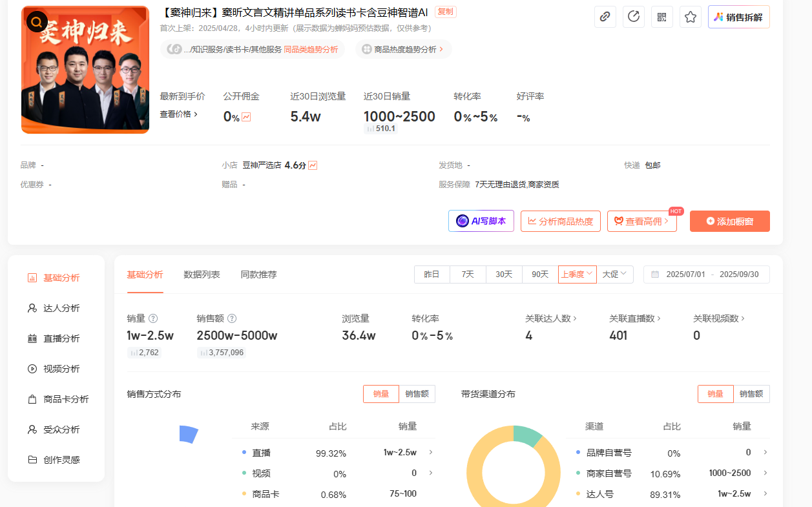Click the sales volume help icon
This screenshot has width=812, height=507.
(153, 318)
